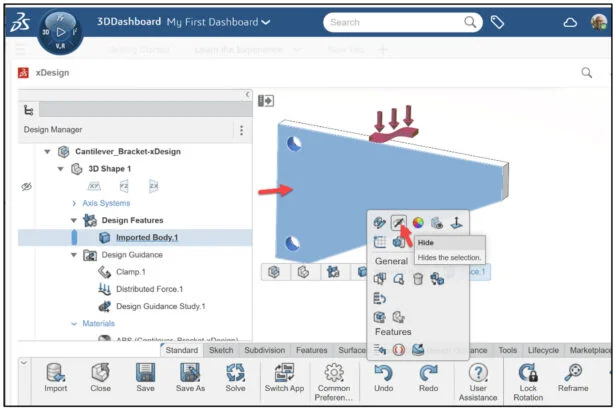Image resolution: width=615 pixels, height=408 pixels.
Task: Click the trash can Delete icon
Action: point(418,279)
